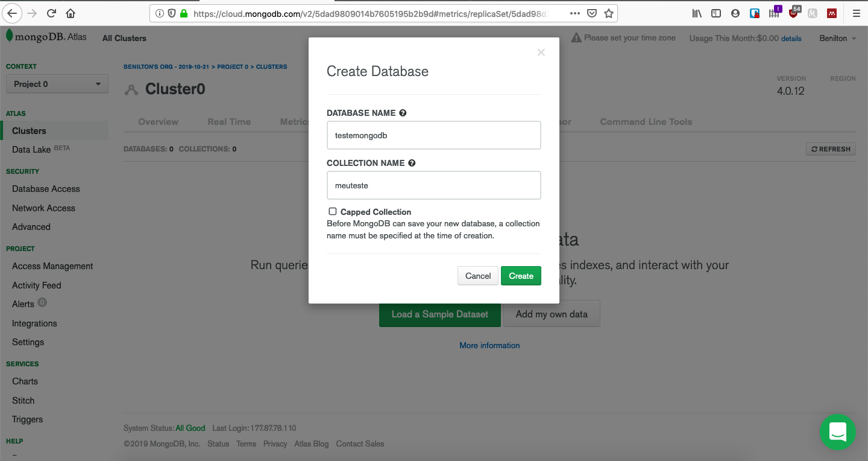
Task: Click the red extension icon in toolbar
Action: click(x=832, y=13)
